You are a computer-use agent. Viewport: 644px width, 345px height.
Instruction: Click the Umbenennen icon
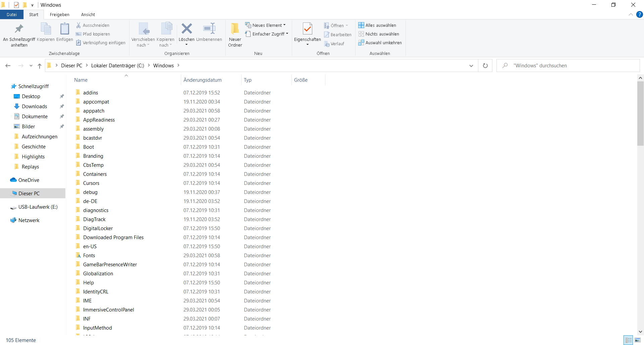209,29
